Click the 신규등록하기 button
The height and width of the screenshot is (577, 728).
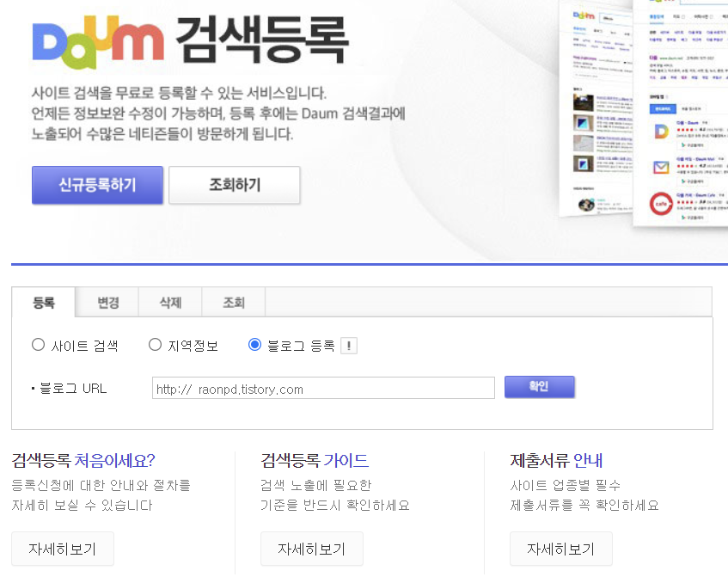pos(97,185)
